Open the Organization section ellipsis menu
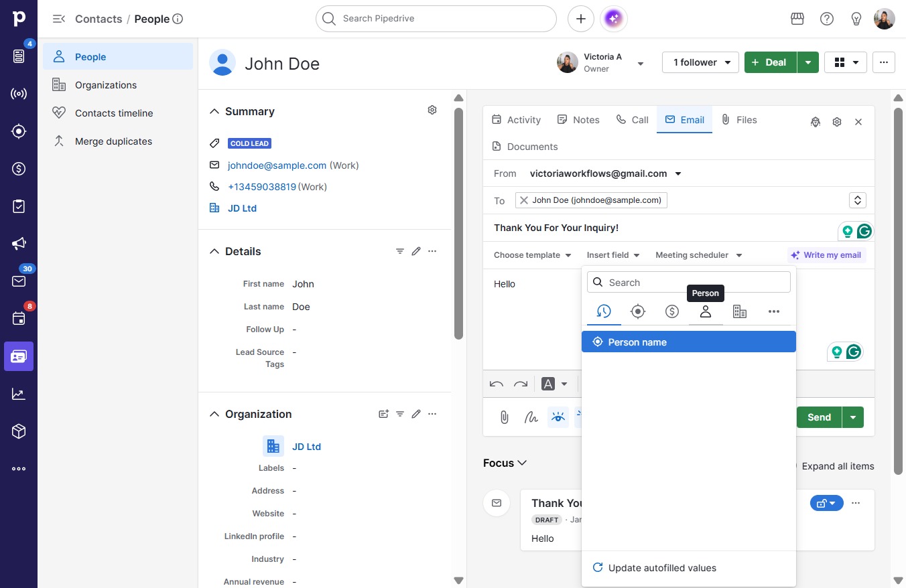Screen dimensions: 906x588 (432, 414)
